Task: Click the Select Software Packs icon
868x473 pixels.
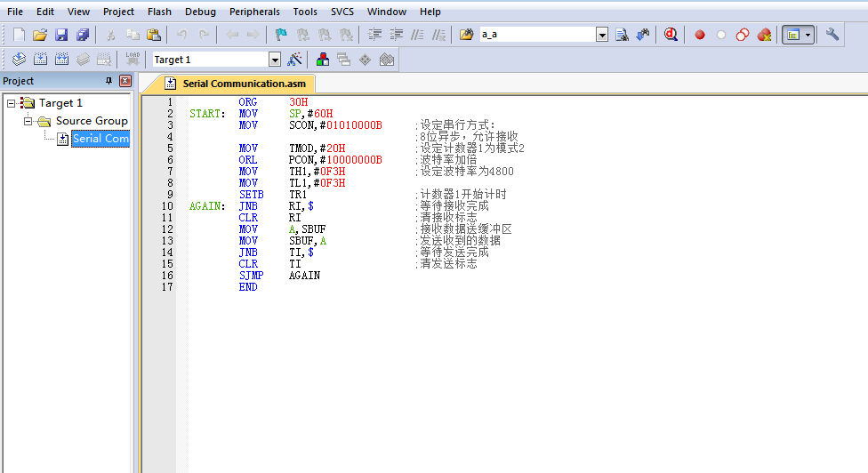Action: (x=387, y=60)
